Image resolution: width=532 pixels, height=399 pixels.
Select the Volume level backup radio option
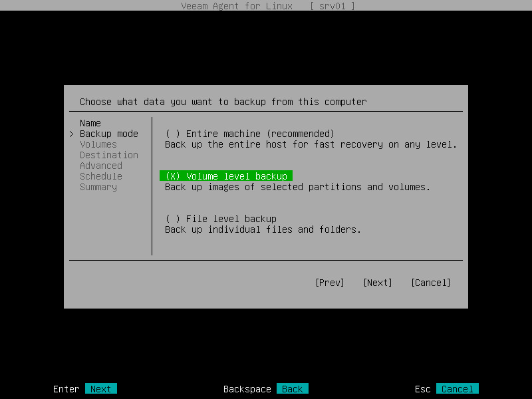(226, 176)
